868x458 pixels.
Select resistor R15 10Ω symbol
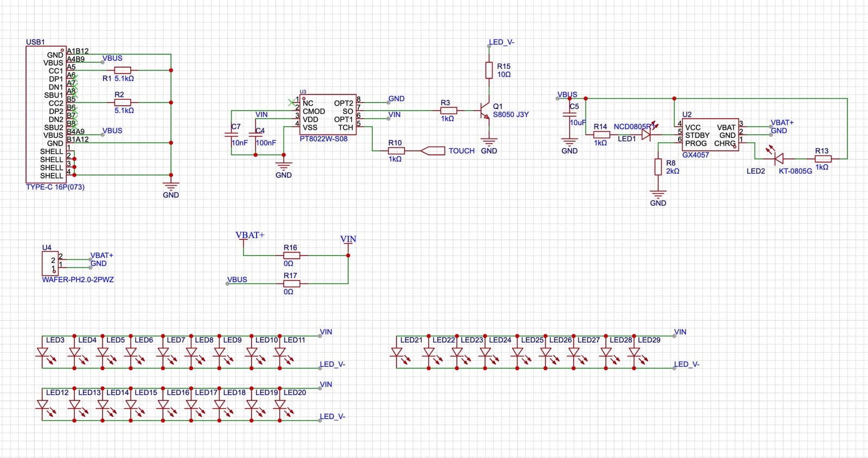(489, 70)
